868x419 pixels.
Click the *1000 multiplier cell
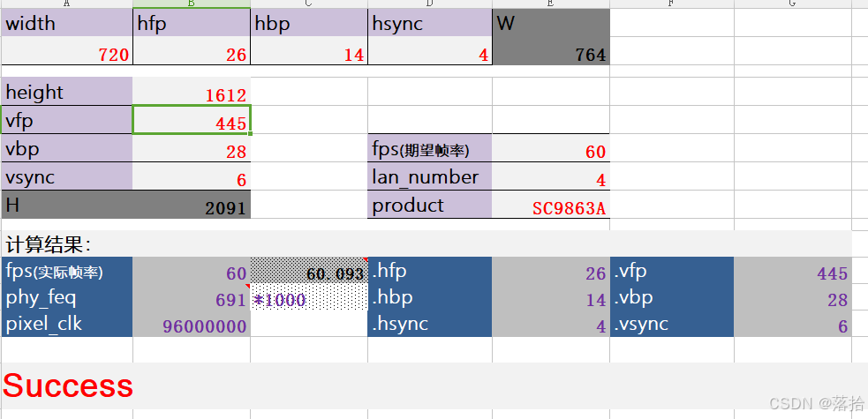click(x=309, y=297)
